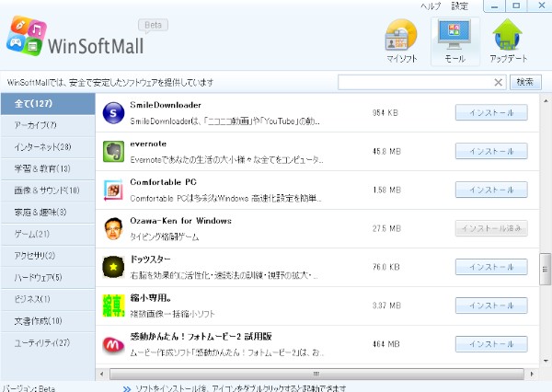Screen dimensions: 552x392
Task: Click the 検索 search button
Action: coord(525,83)
